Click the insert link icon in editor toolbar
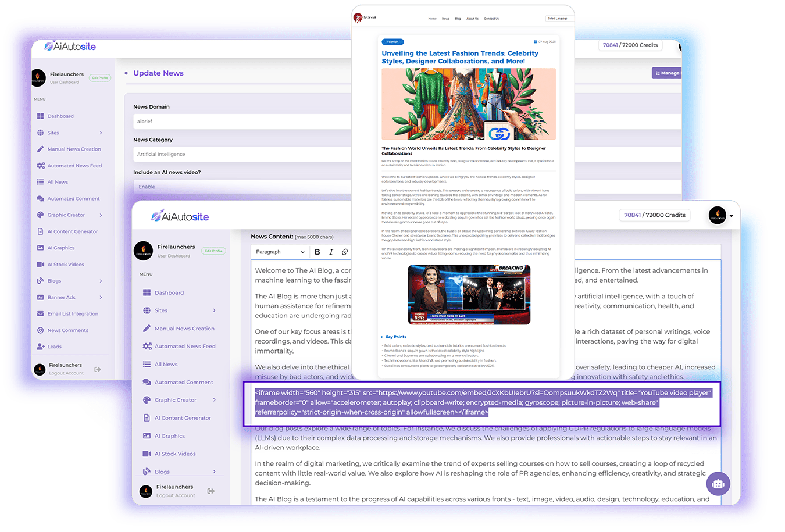The width and height of the screenshot is (785, 532). (344, 252)
